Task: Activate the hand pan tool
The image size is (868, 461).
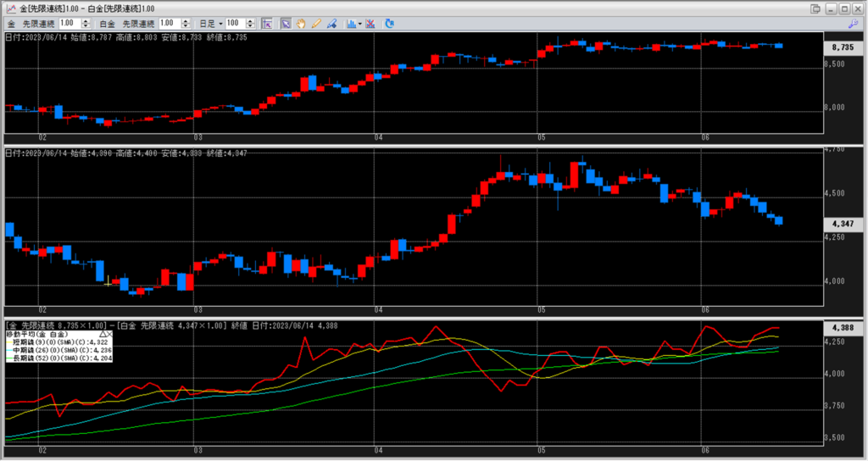Action: pyautogui.click(x=301, y=23)
